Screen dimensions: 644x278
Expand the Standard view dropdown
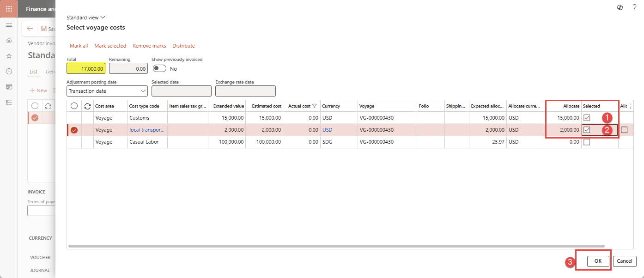click(86, 18)
